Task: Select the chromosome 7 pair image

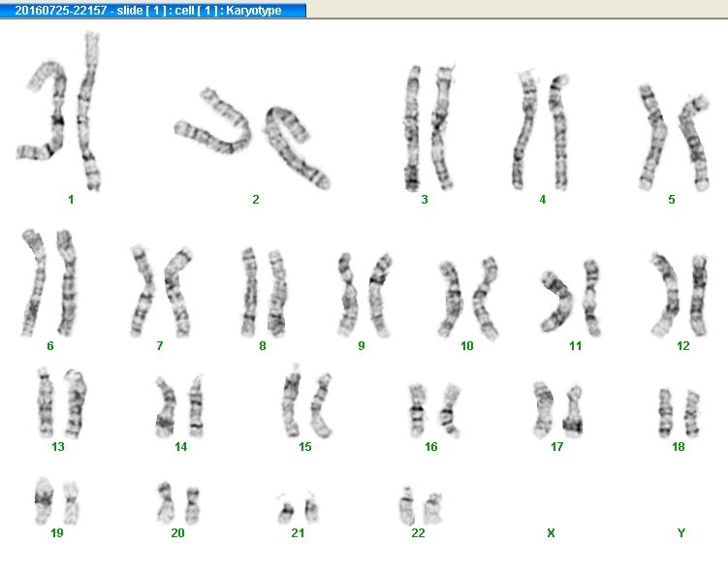Action: [161, 290]
